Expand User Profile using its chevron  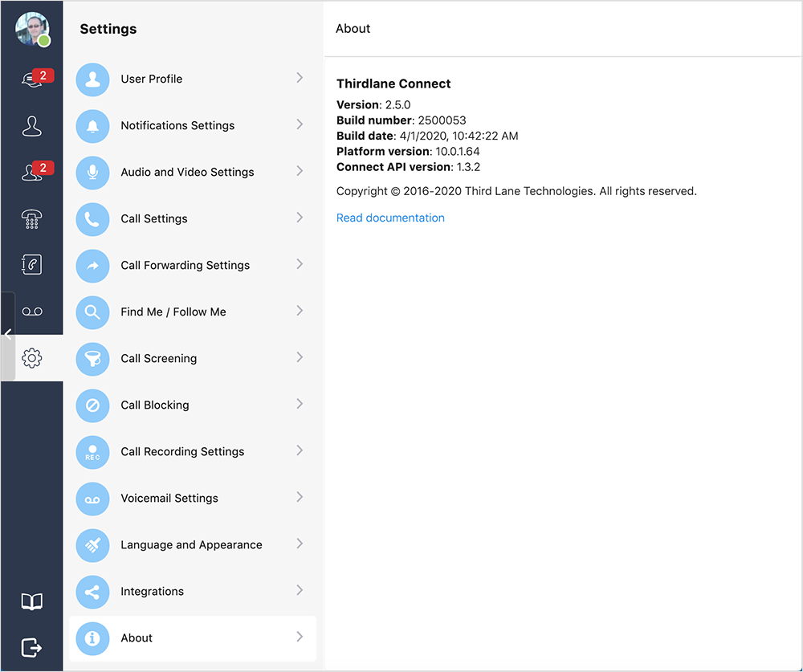click(300, 78)
